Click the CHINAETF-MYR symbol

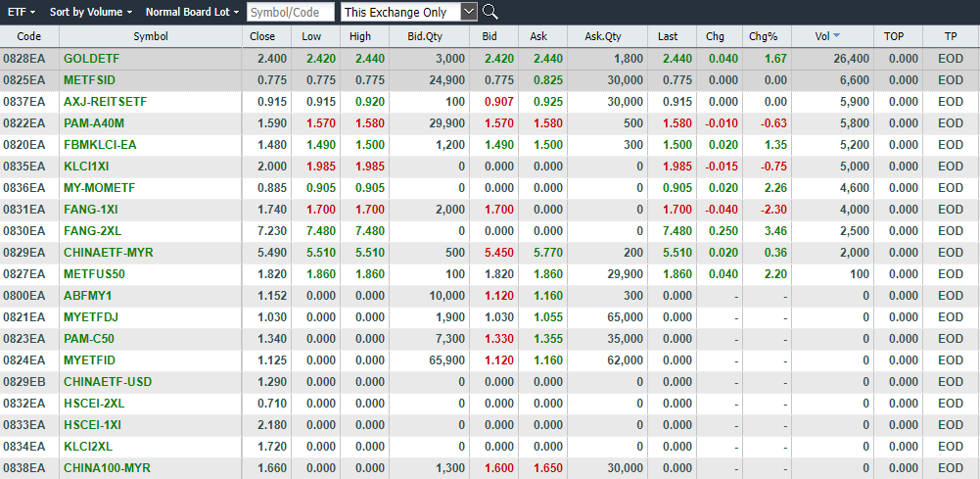pyautogui.click(x=108, y=253)
